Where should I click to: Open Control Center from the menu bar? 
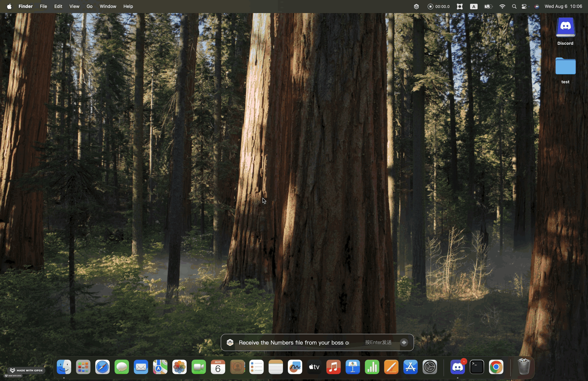coord(524,6)
